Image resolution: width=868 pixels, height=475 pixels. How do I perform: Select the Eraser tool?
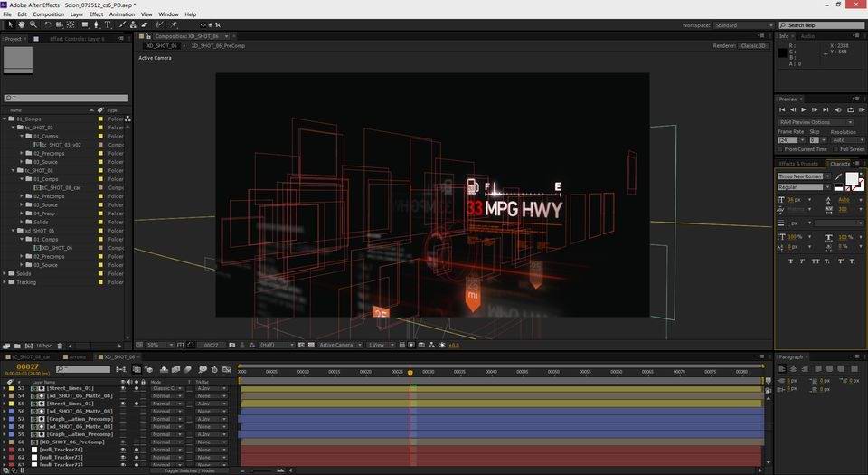click(145, 24)
